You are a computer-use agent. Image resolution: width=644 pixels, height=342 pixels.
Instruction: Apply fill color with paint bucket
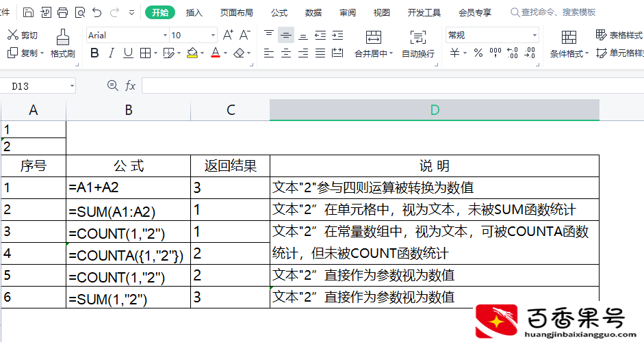(192, 53)
